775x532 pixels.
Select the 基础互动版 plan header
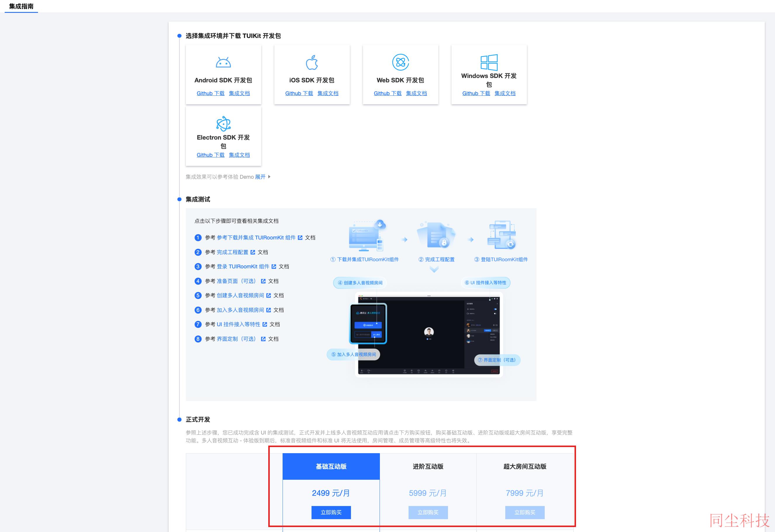coord(331,466)
